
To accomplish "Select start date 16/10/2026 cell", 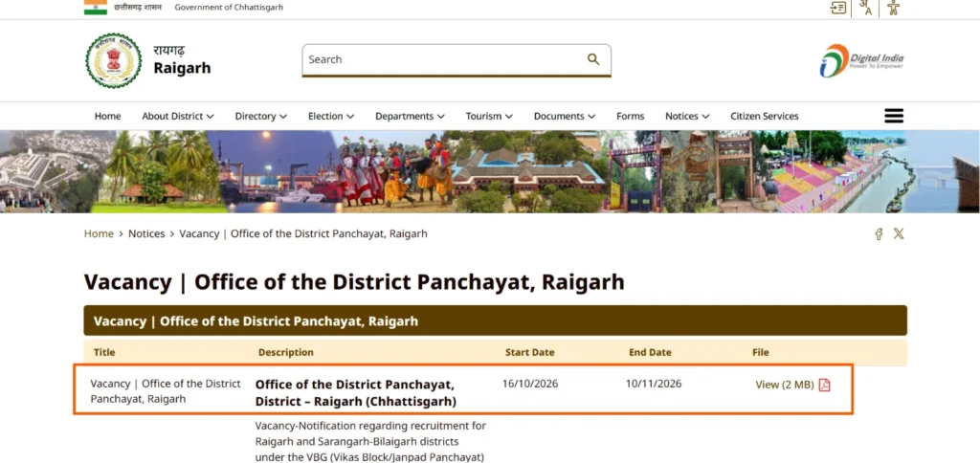I will (530, 384).
